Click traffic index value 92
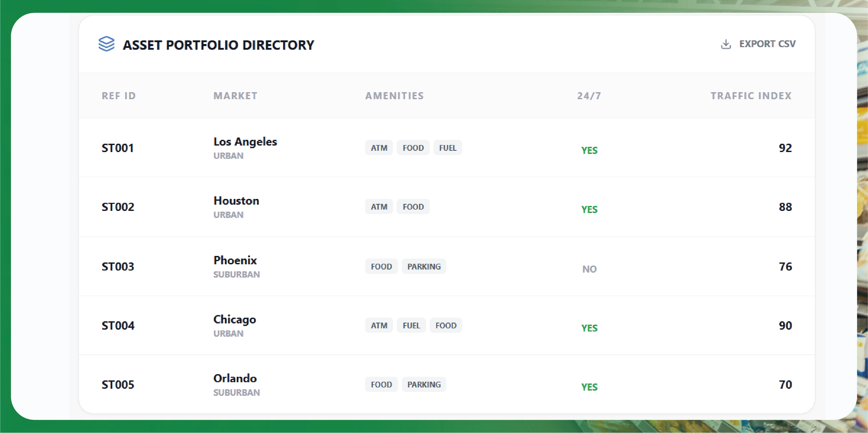The height and width of the screenshot is (433, 868). coord(785,148)
